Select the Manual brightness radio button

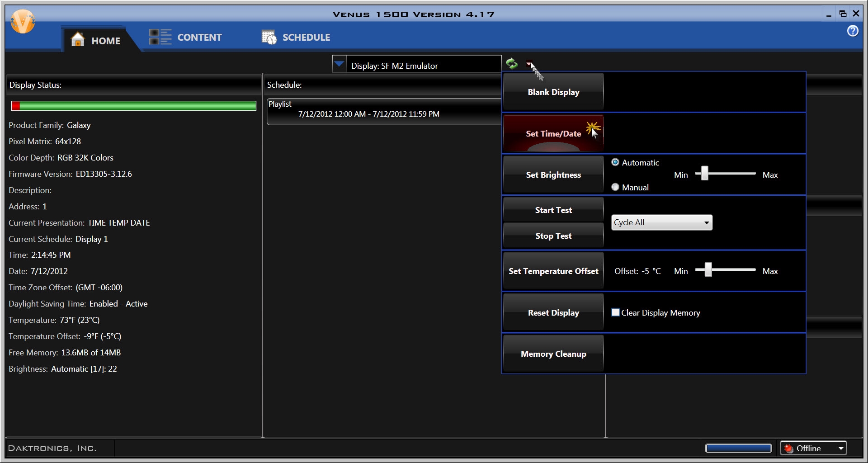(x=615, y=187)
